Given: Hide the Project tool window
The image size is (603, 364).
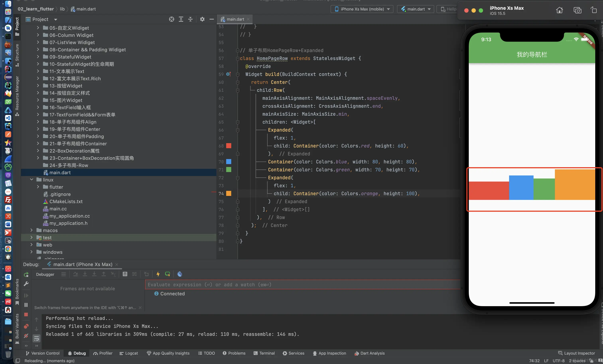Looking at the screenshot, I should click(212, 19).
